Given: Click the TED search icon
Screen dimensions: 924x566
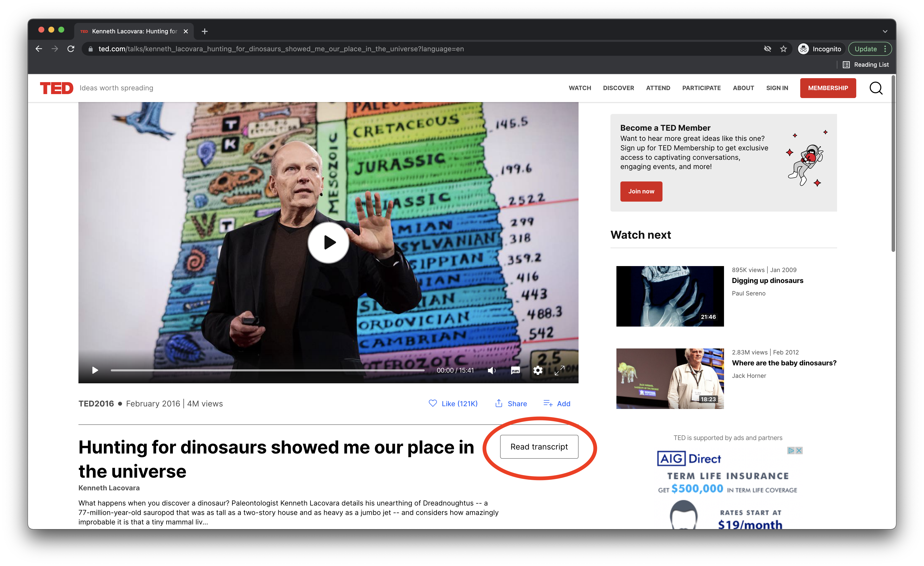Looking at the screenshot, I should [876, 87].
